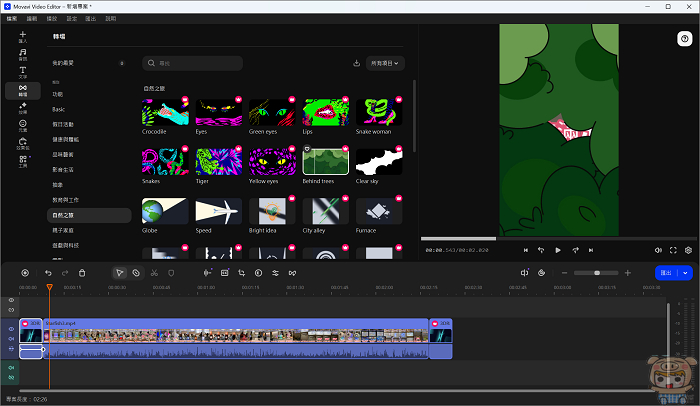The width and height of the screenshot is (700, 406).
Task: Select the Basic transitions category
Action: [58, 108]
